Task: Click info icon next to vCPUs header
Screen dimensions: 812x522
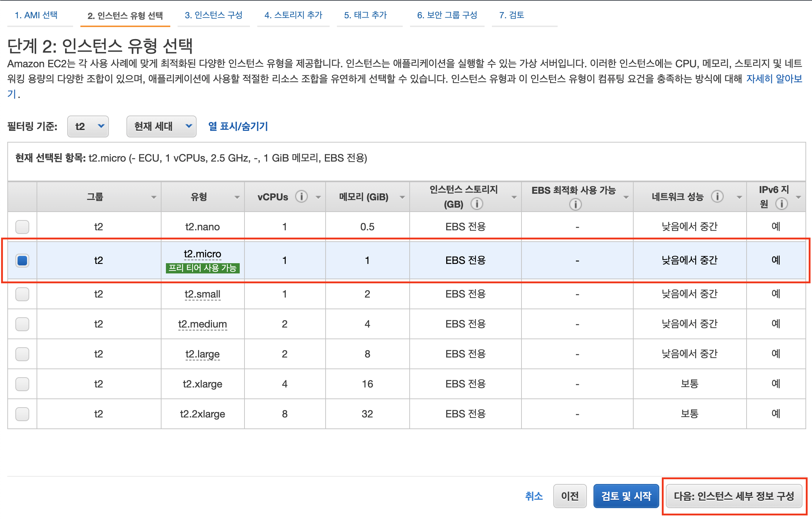Action: coord(301,197)
